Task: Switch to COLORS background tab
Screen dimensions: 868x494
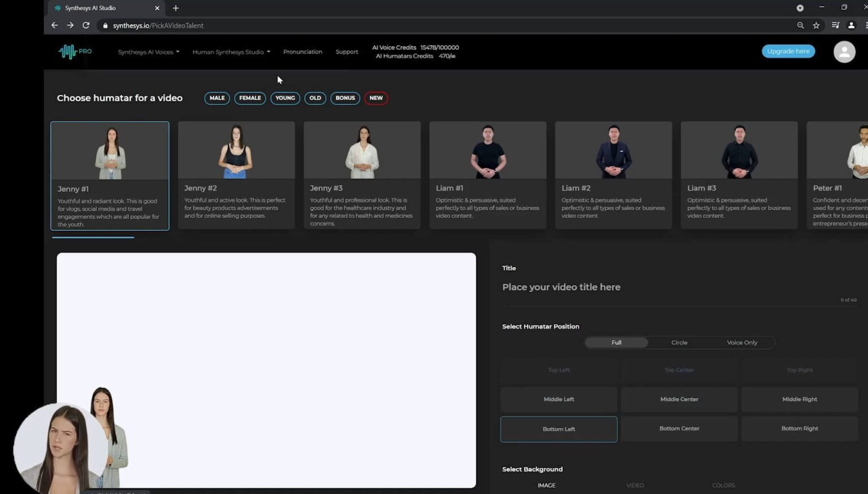Action: click(x=723, y=486)
